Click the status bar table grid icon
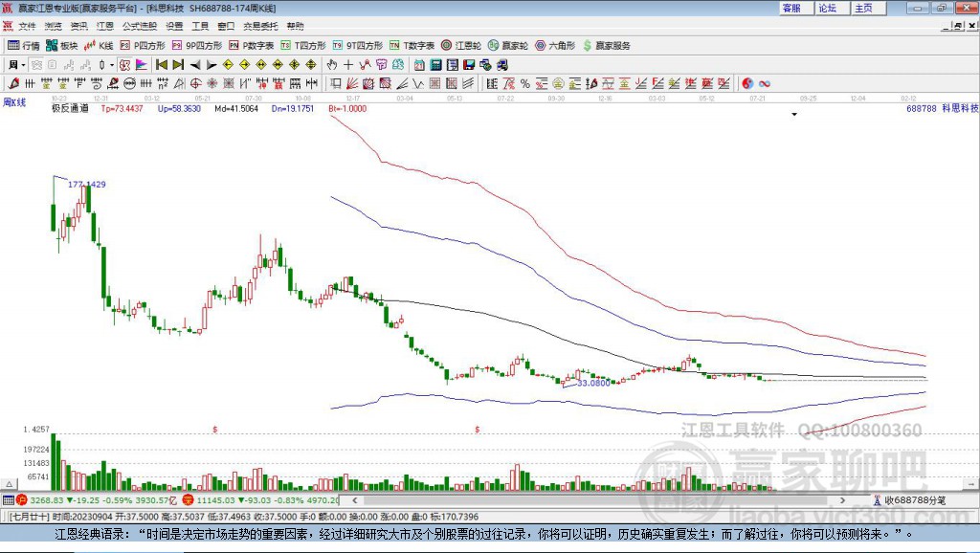Screen dimensions: 980x553 click(x=8, y=499)
